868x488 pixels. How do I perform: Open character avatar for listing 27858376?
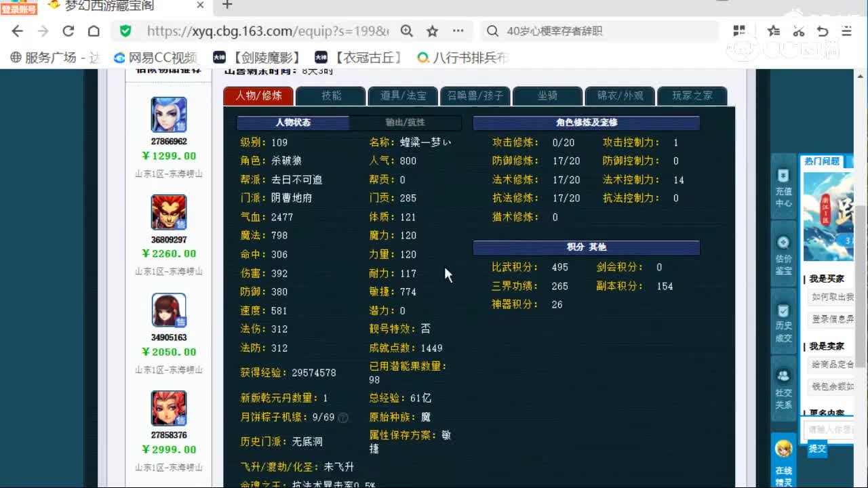click(169, 407)
